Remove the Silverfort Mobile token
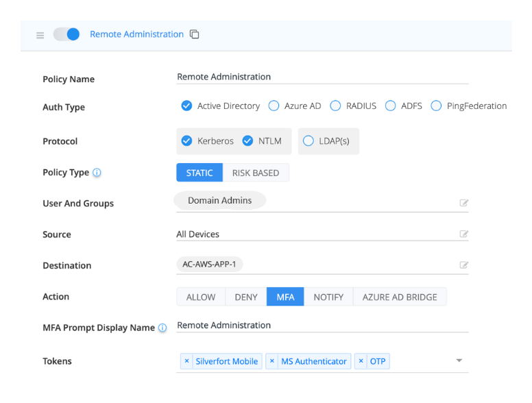The width and height of the screenshot is (532, 403). (186, 361)
